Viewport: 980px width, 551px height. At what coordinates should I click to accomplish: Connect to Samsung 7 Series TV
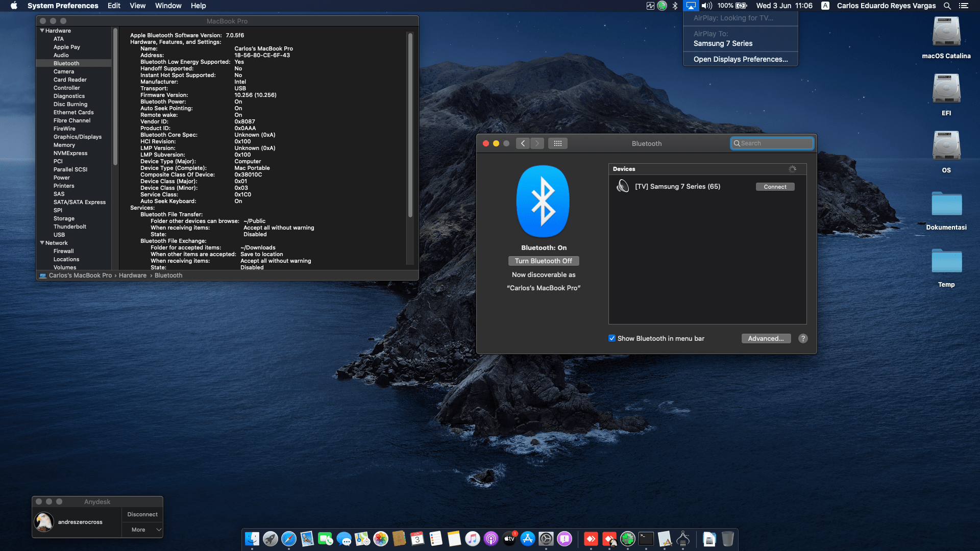[x=775, y=187]
